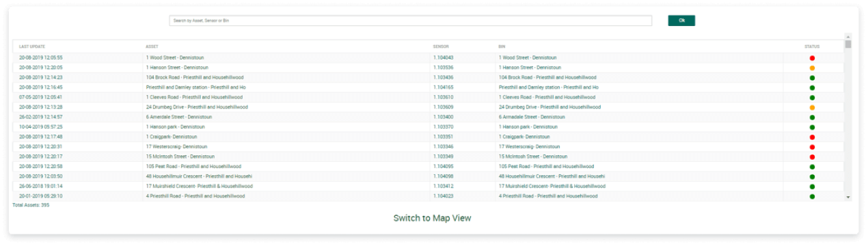Sort by SENSOR column header
This screenshot has height=246, width=868.
click(441, 46)
